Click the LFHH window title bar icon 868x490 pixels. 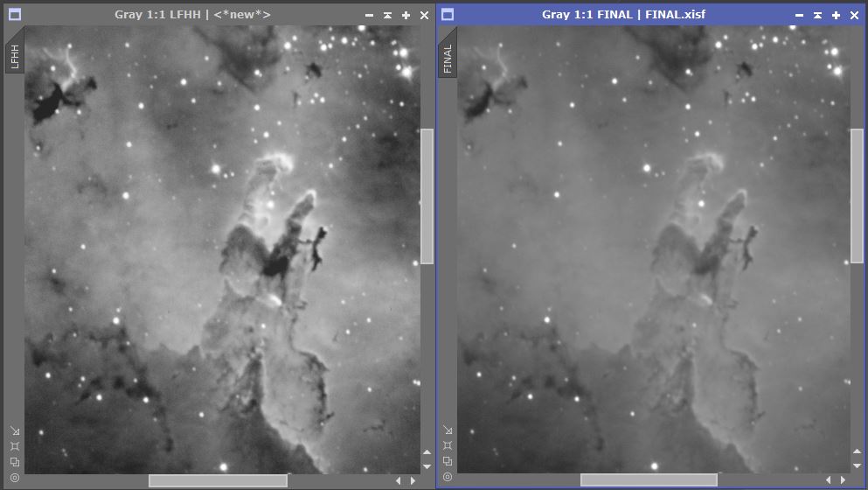click(x=15, y=15)
